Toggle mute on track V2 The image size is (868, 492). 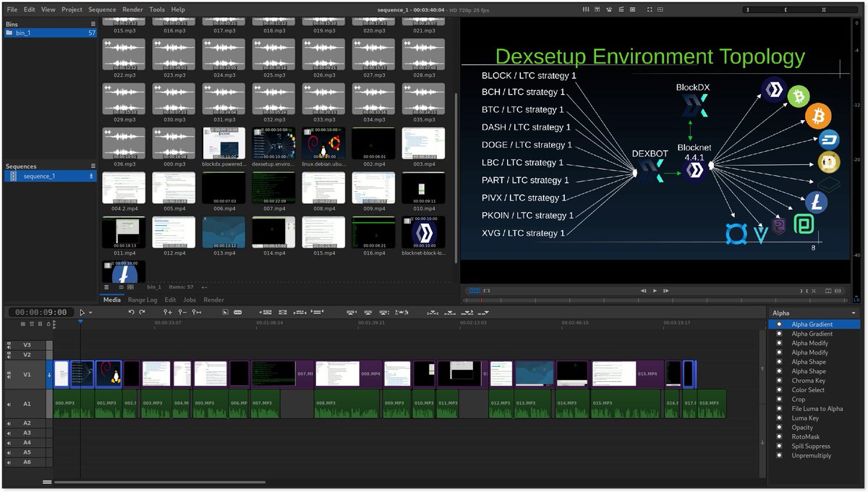click(9, 355)
